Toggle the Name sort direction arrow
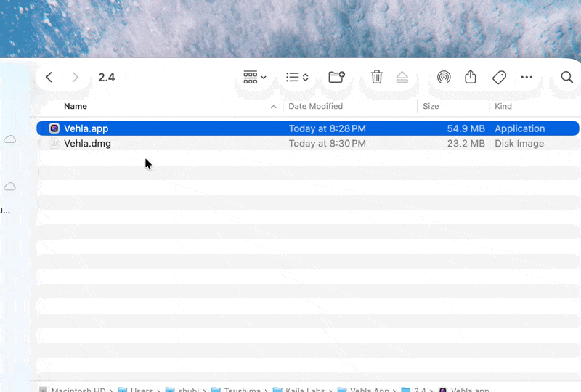The image size is (581, 392). 274,107
